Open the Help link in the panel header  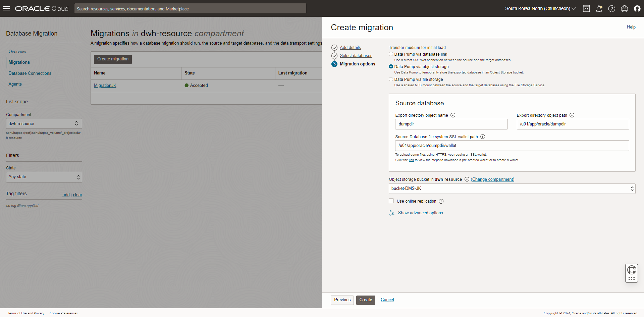click(631, 27)
